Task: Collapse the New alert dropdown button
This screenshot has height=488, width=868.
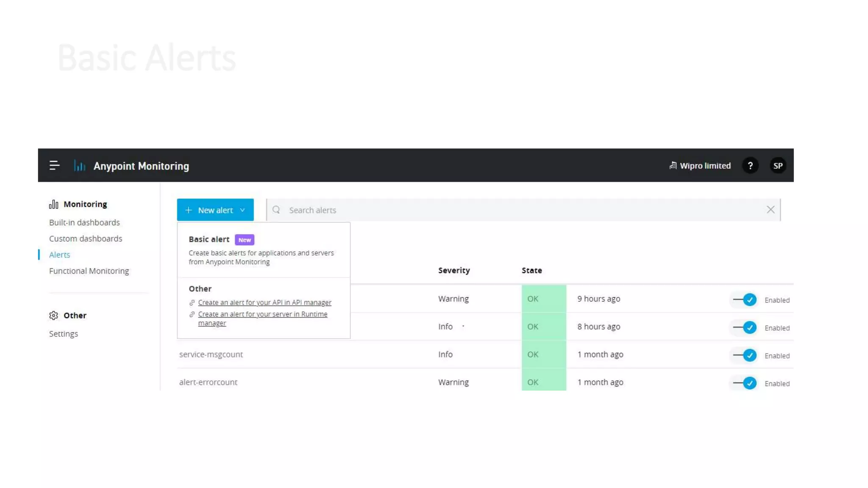Action: (215, 210)
